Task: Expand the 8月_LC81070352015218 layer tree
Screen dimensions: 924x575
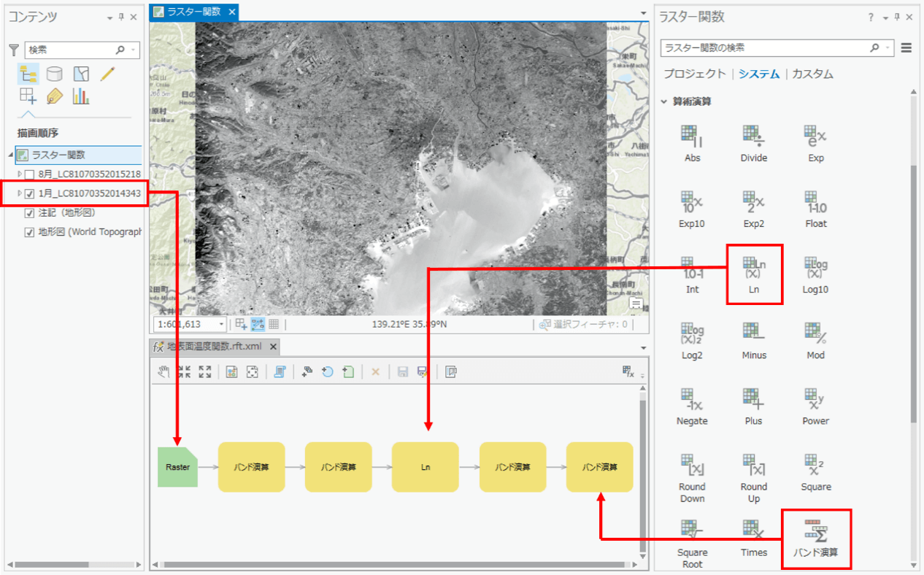Action: click(20, 174)
